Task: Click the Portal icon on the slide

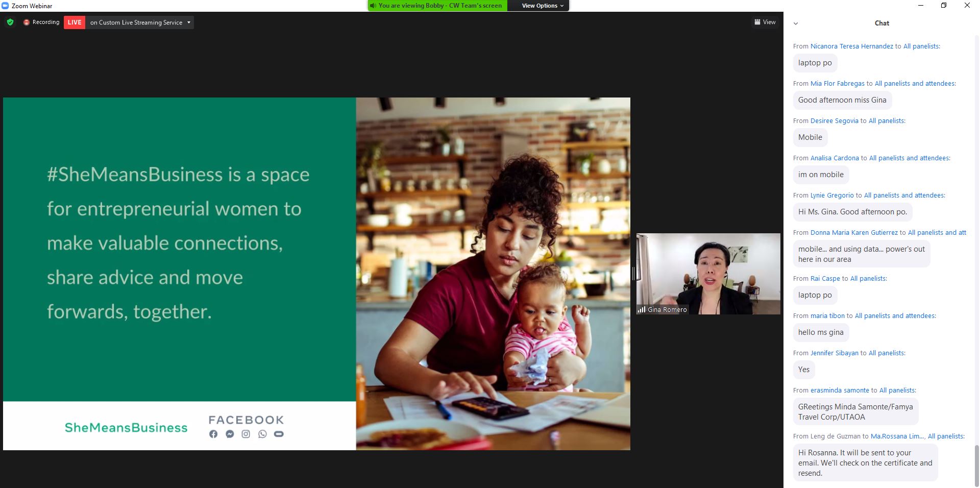Action: pyautogui.click(x=279, y=434)
